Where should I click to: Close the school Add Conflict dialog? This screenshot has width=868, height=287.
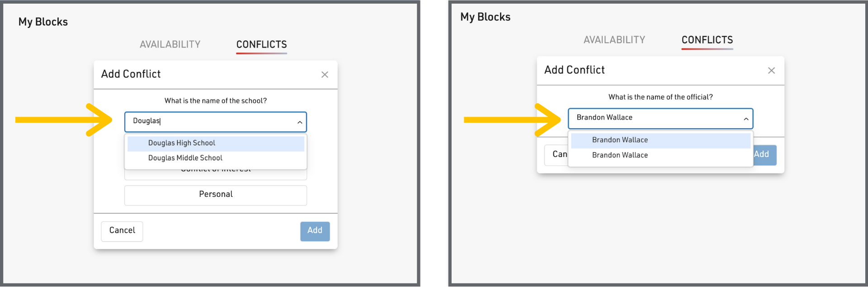(325, 75)
